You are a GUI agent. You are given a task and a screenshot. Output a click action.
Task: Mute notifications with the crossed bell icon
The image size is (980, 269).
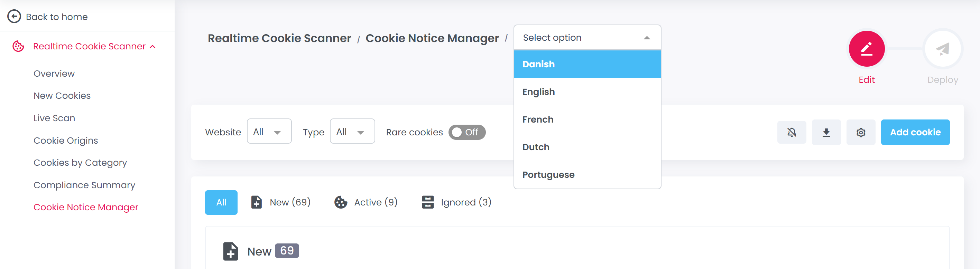791,132
